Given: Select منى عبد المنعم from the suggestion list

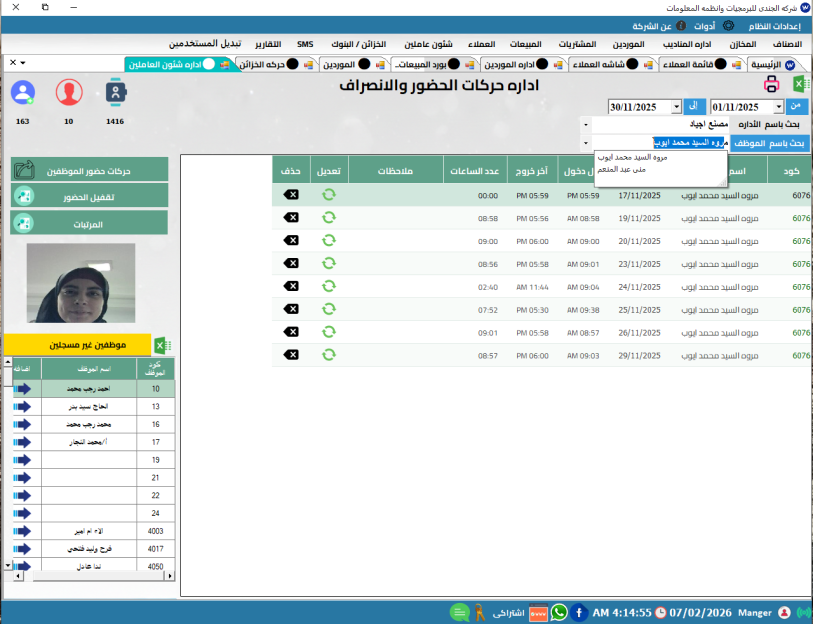Looking at the screenshot, I should click(626, 169).
